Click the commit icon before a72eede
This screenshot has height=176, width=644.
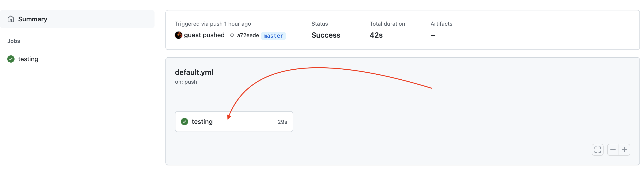point(232,35)
